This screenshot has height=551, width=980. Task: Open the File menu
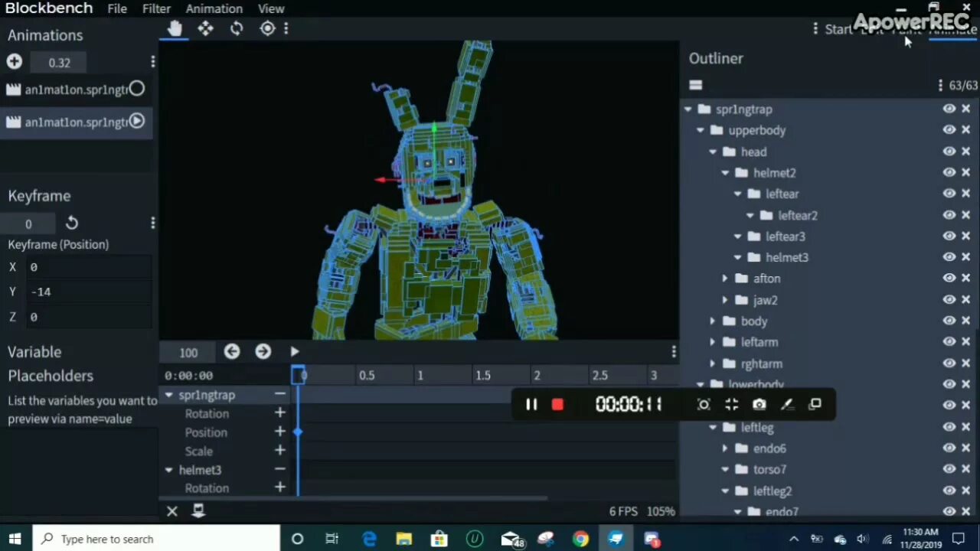117,8
